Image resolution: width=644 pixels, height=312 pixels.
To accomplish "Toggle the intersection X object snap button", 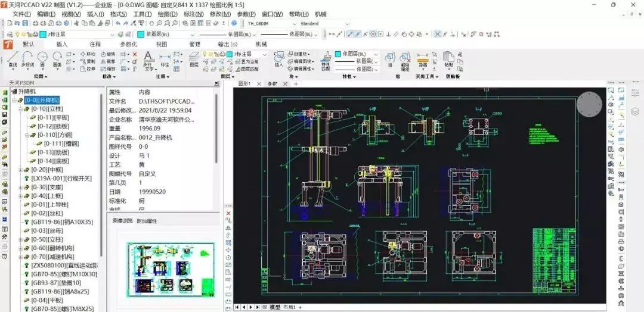I will coord(438,34).
